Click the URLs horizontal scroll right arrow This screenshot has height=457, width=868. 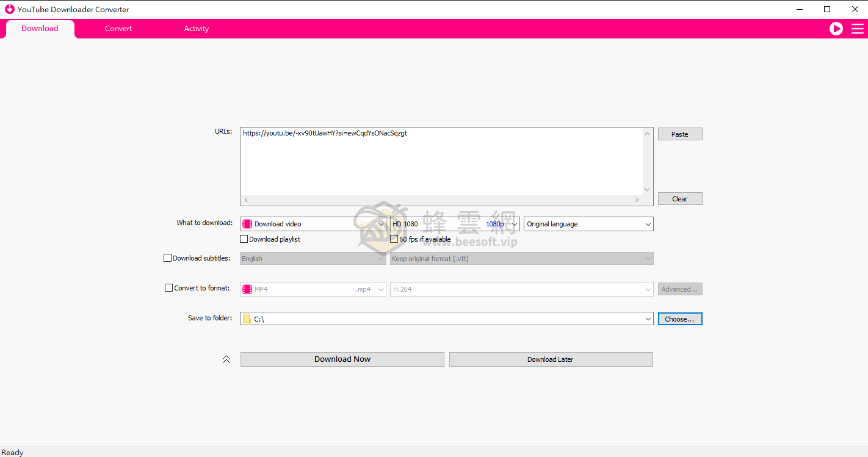[x=637, y=200]
